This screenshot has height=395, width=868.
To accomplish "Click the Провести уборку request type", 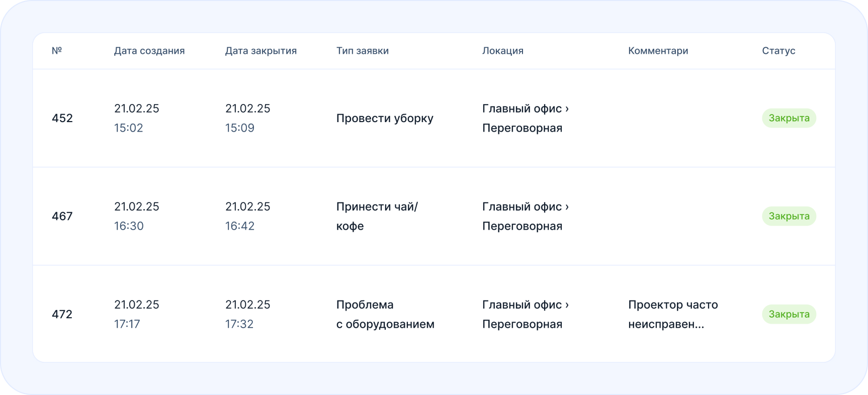I will point(385,118).
